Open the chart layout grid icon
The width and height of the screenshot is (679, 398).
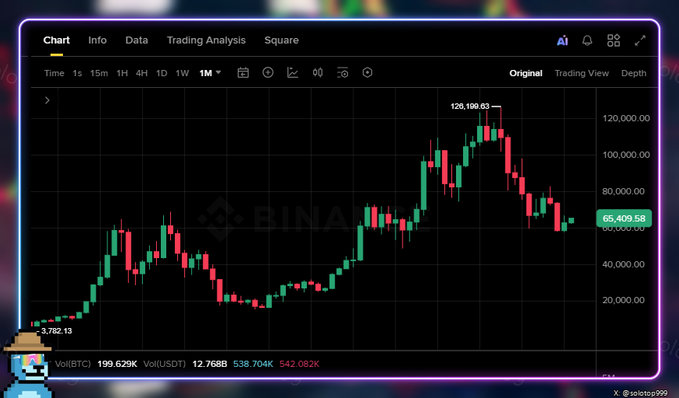tap(613, 41)
